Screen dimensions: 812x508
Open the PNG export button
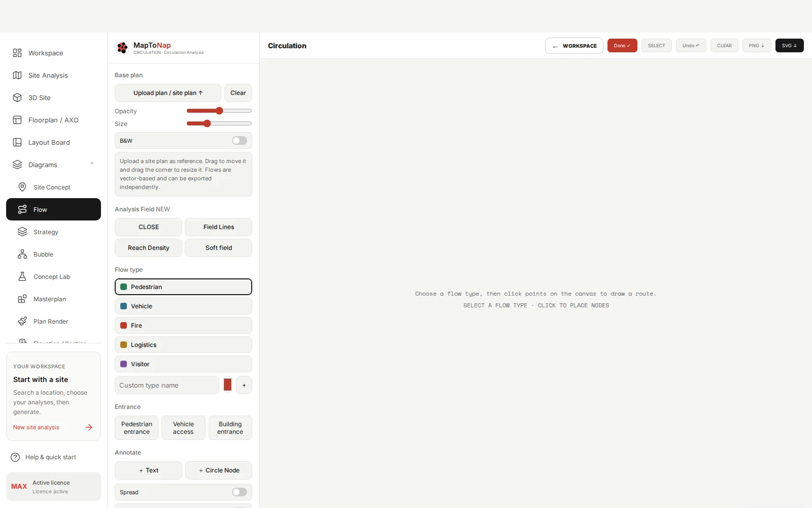757,46
